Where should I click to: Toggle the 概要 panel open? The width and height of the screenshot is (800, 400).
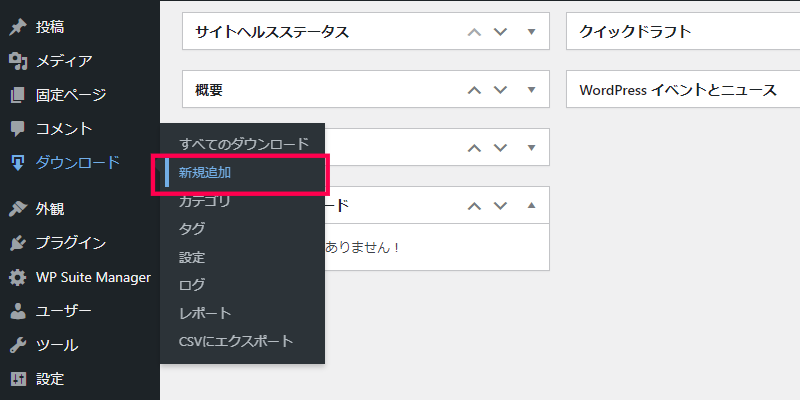pyautogui.click(x=532, y=90)
